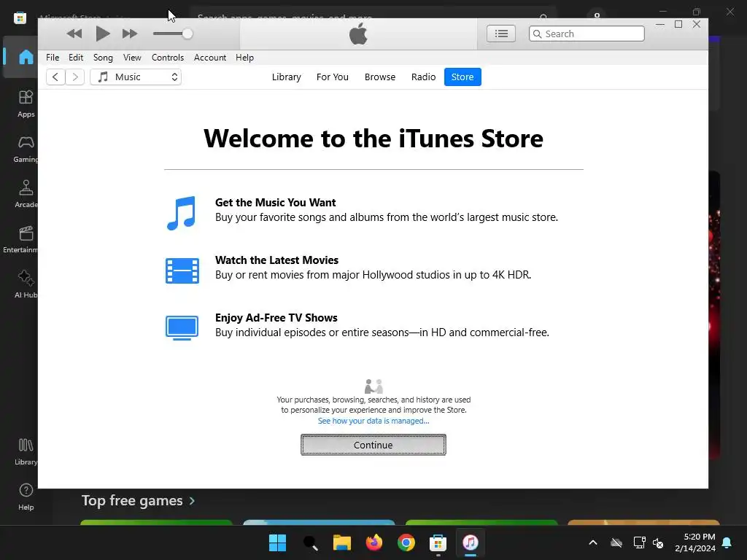Click the Watch the Latest Movies heading
The height and width of the screenshot is (560, 747).
[276, 260]
